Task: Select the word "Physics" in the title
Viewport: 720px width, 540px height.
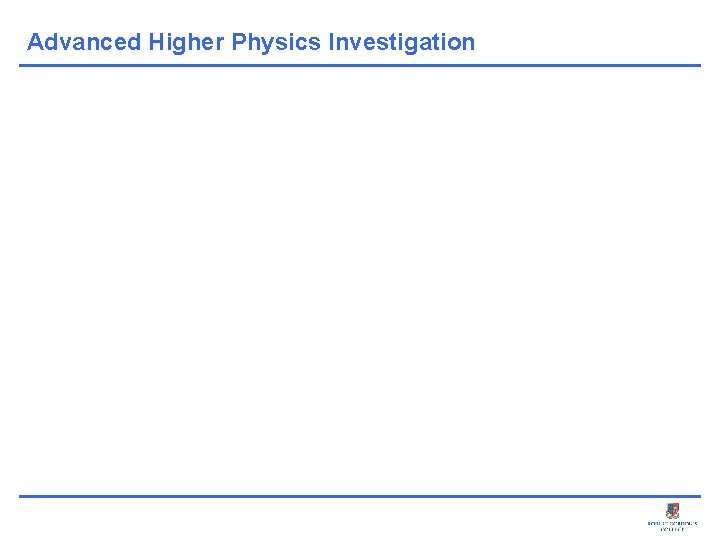Action: 275,42
